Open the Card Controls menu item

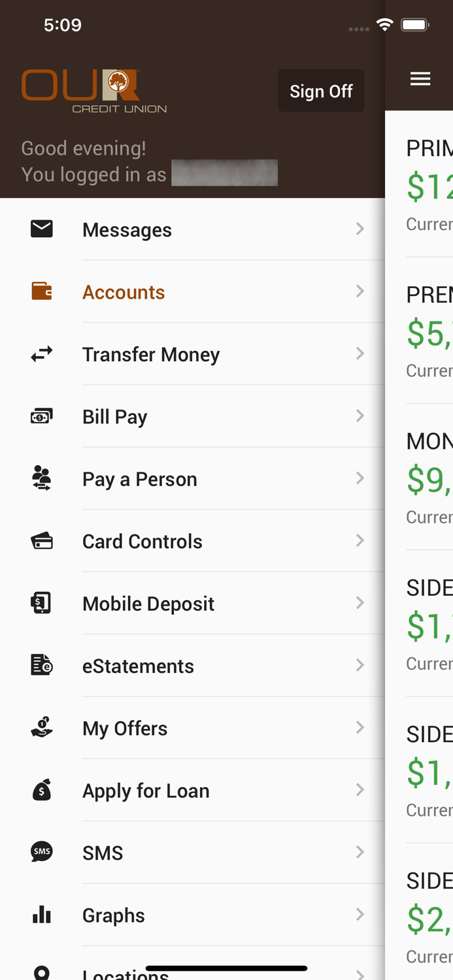click(143, 542)
